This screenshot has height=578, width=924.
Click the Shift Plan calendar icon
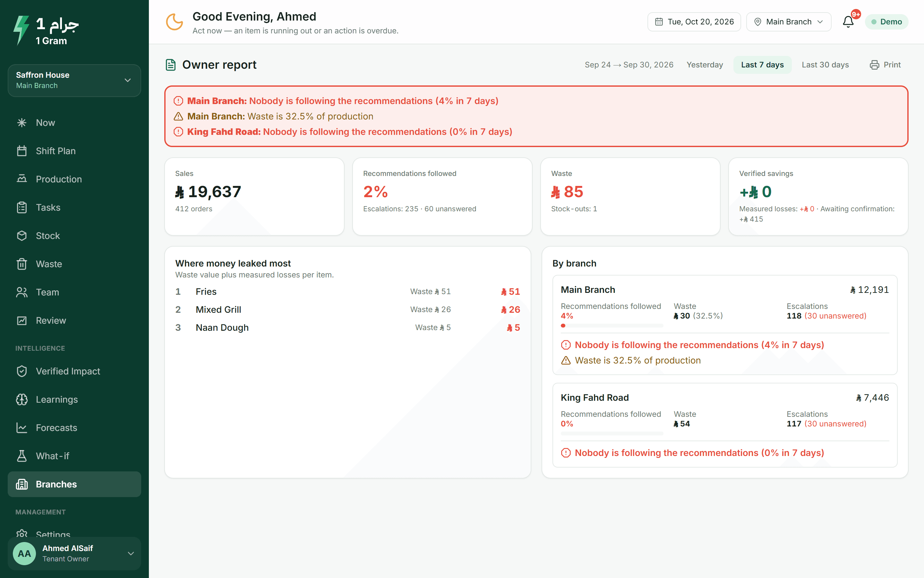[22, 151]
